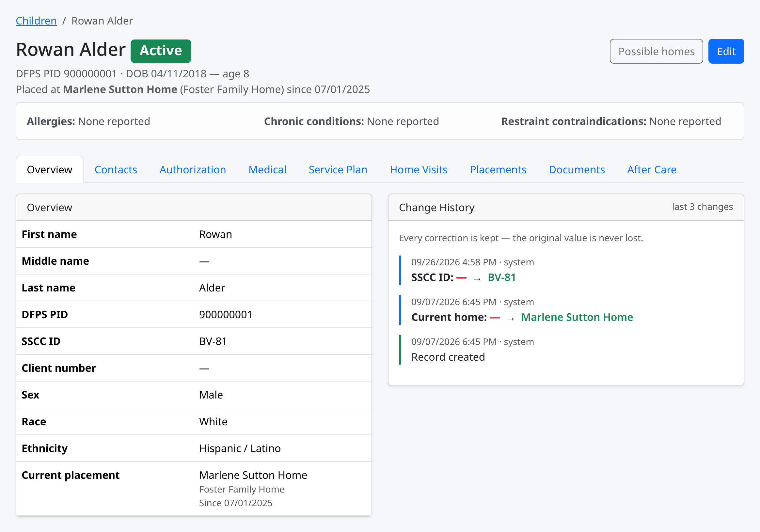Click the Rowan Alder breadcrumb text
The width and height of the screenshot is (760, 532).
pos(102,21)
